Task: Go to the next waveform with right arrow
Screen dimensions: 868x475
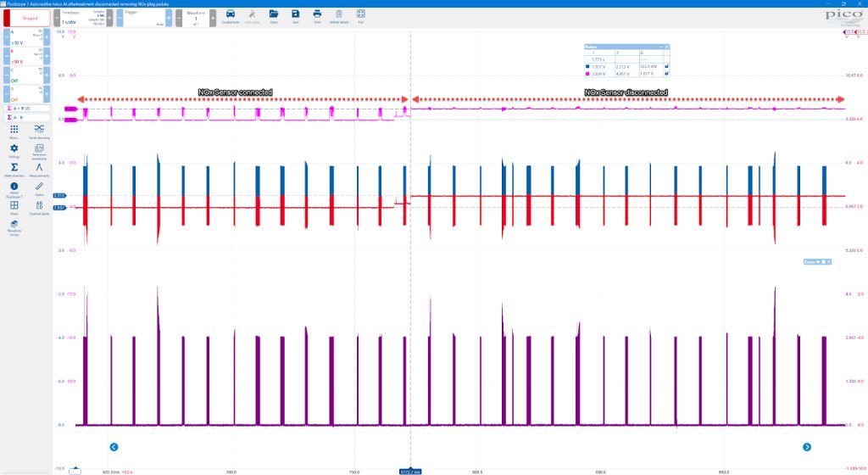Action: 807,447
